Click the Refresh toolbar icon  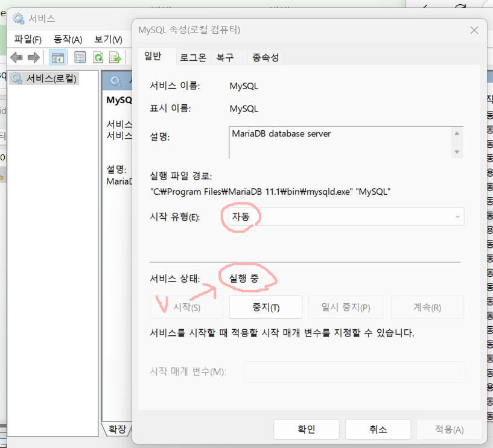tap(98, 57)
